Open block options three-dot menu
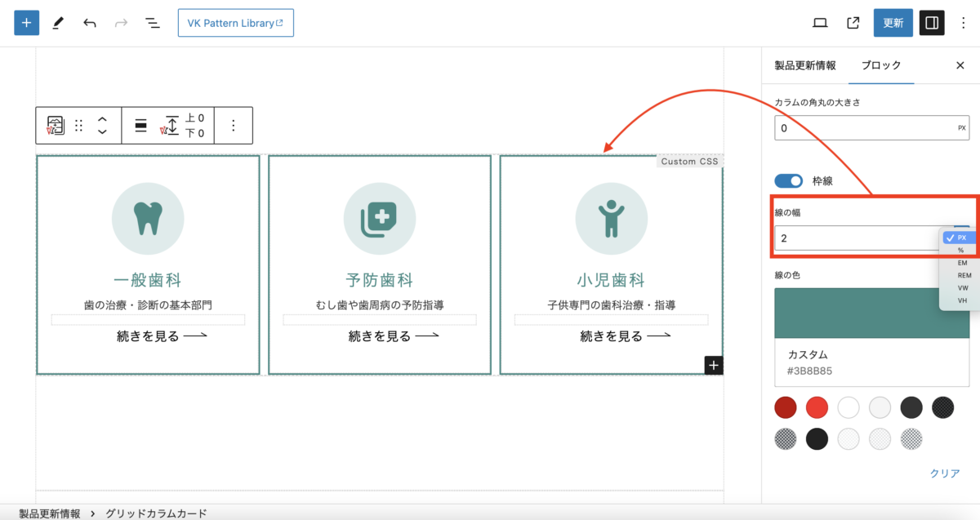This screenshot has width=980, height=520. (x=233, y=126)
